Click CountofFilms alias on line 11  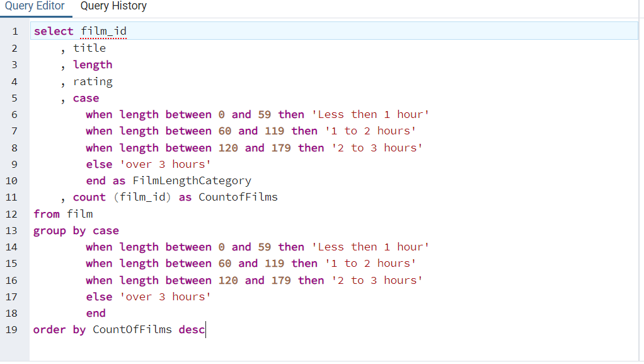click(x=238, y=197)
